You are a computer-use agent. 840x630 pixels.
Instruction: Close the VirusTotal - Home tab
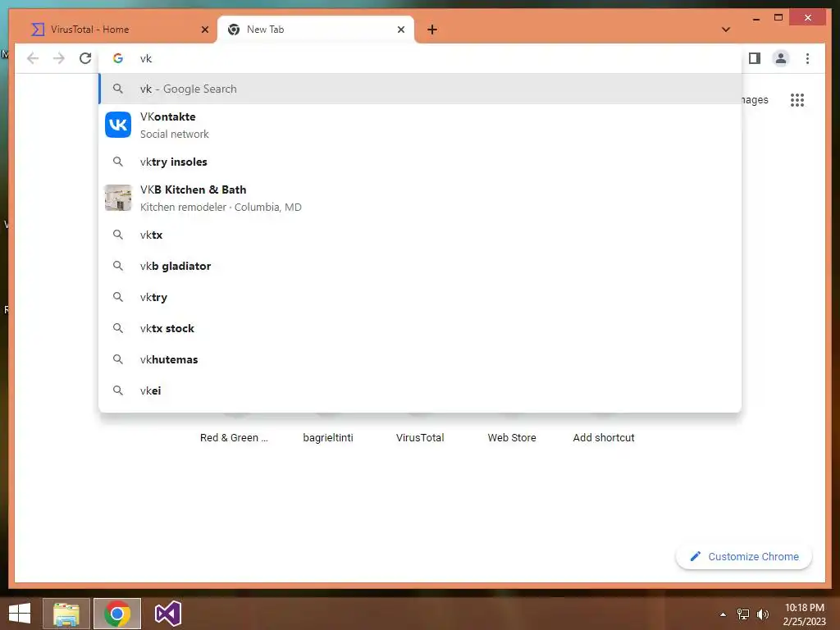pyautogui.click(x=204, y=30)
